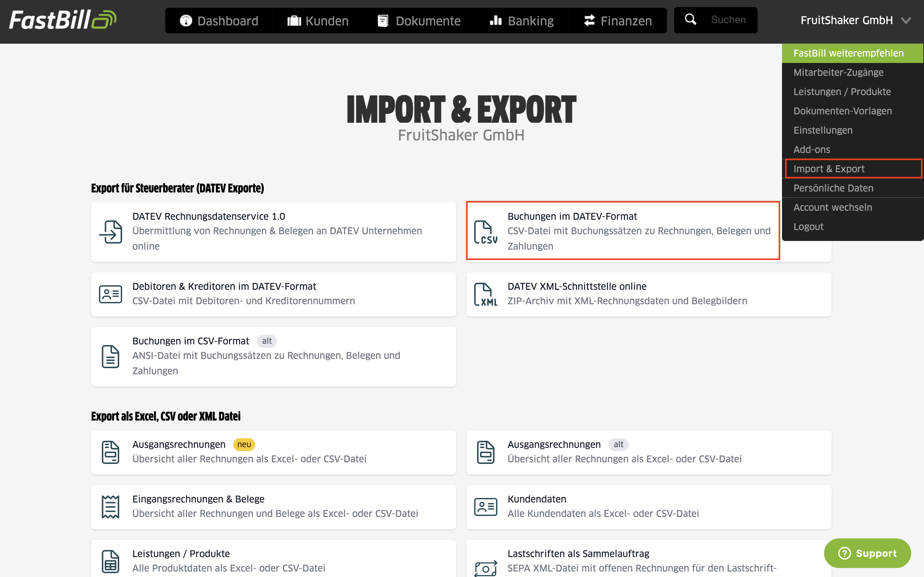The image size is (924, 577).
Task: Open Buchungen im DATEV-Format export
Action: click(x=623, y=231)
